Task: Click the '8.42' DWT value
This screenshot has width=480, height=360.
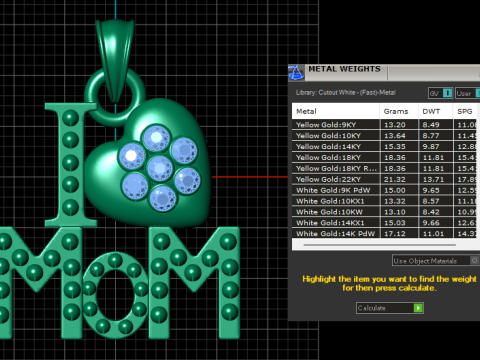Action: [431, 212]
